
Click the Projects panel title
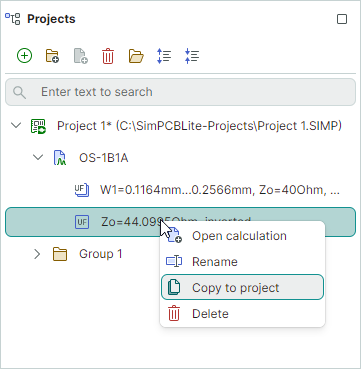point(51,19)
